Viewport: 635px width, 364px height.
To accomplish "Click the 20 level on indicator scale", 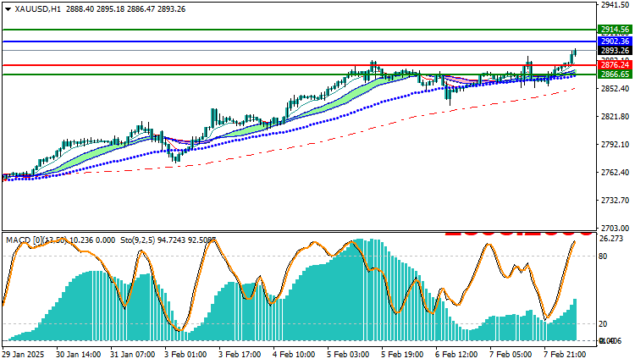I will point(603,324).
